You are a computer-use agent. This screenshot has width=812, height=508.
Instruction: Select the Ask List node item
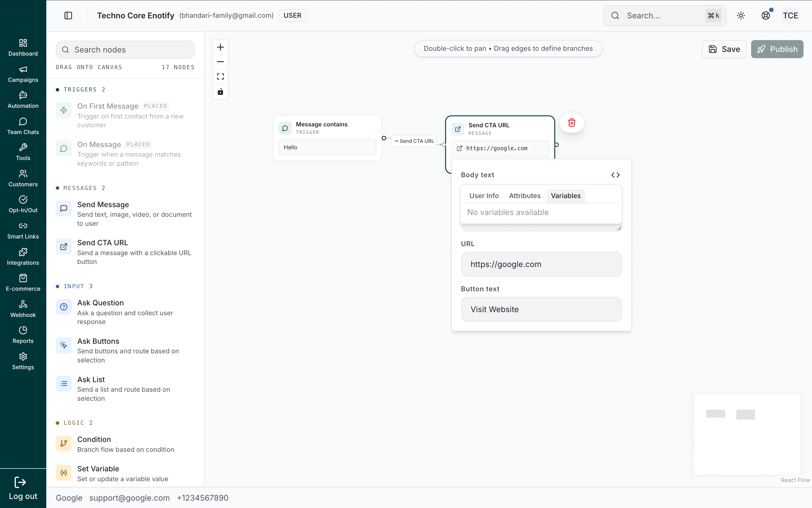[125, 389]
